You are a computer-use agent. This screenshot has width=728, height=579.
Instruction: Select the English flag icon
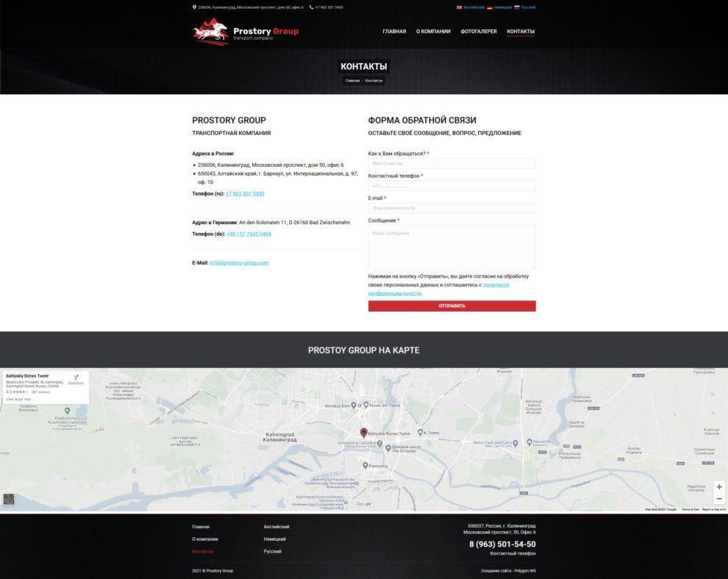click(459, 7)
